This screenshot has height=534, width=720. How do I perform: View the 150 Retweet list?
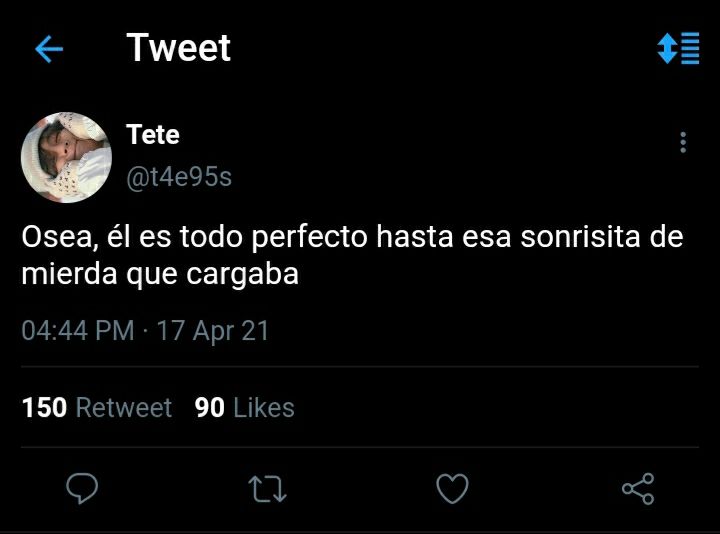[97, 408]
